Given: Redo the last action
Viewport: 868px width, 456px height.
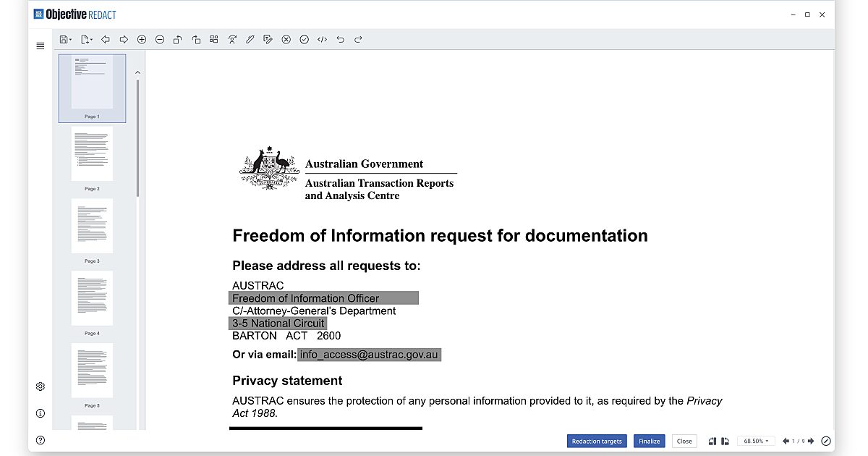Looking at the screenshot, I should click(358, 40).
